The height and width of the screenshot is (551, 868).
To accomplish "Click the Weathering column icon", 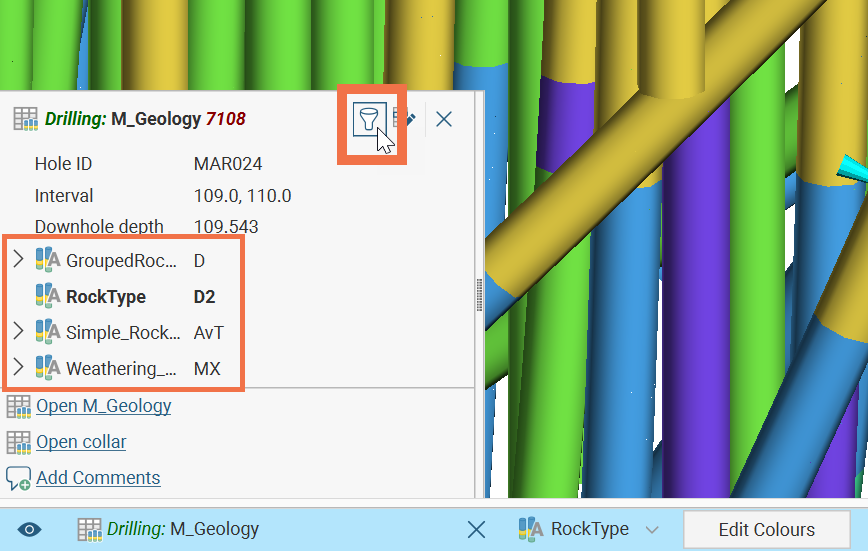I will (x=48, y=368).
